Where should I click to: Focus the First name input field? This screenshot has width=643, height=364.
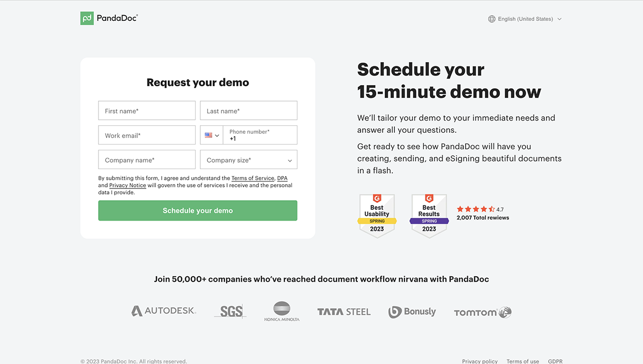tap(147, 111)
